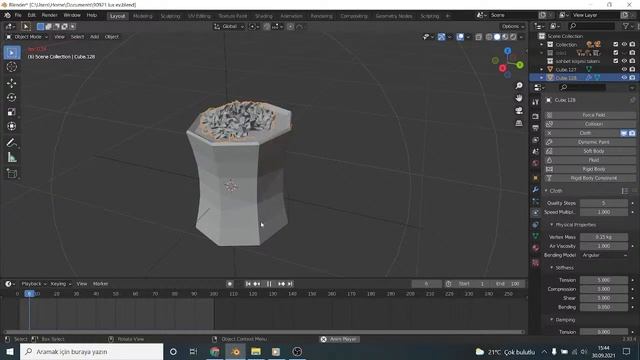This screenshot has width=640, height=360.
Task: Open the Edit menu
Action: tap(31, 15)
